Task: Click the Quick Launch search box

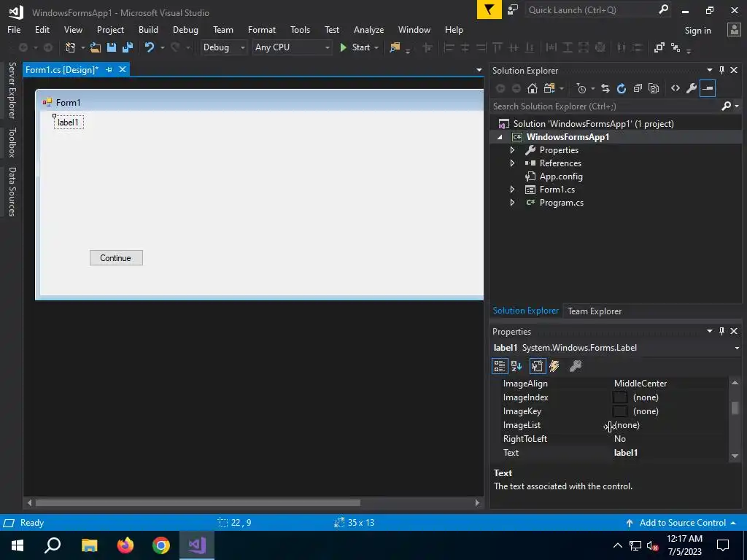Action: pyautogui.click(x=597, y=9)
